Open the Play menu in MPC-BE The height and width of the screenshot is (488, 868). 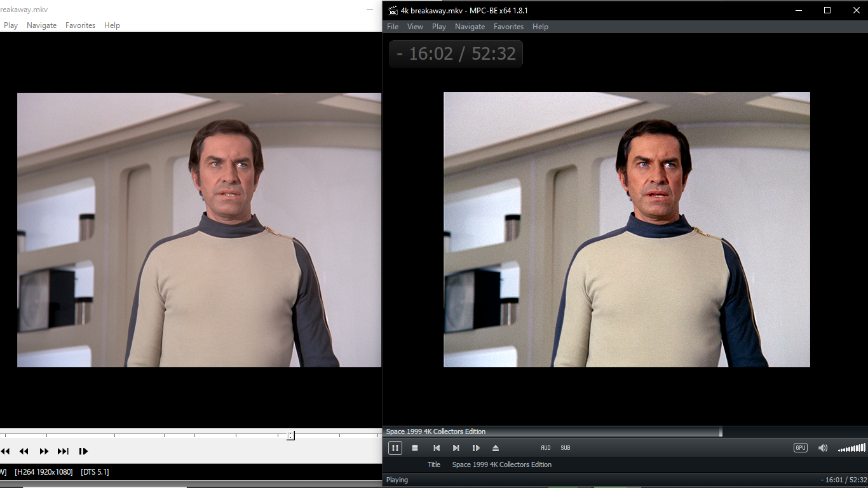point(439,27)
